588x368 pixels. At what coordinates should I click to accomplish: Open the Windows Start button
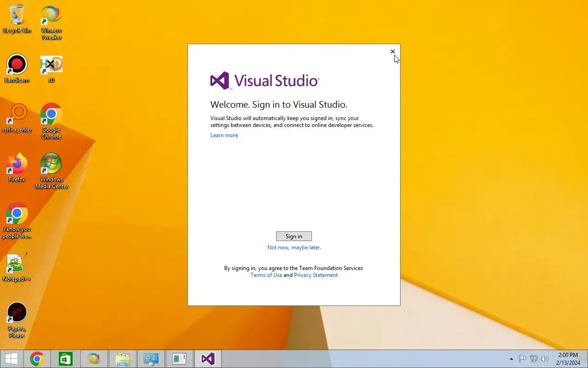pyautogui.click(x=11, y=359)
